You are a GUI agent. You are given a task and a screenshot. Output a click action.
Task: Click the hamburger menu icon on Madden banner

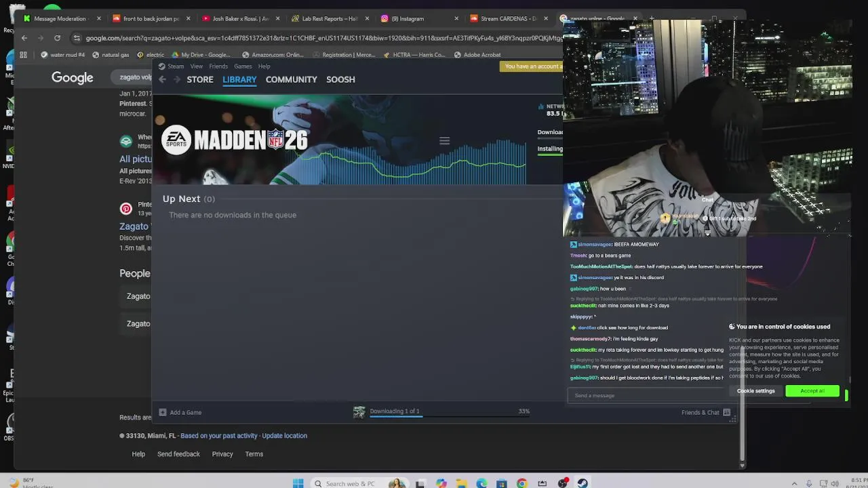click(x=444, y=141)
